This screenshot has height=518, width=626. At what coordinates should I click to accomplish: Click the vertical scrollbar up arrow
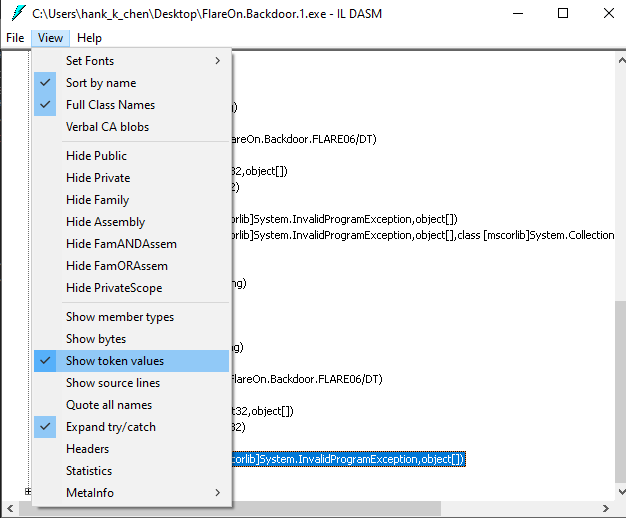click(621, 60)
